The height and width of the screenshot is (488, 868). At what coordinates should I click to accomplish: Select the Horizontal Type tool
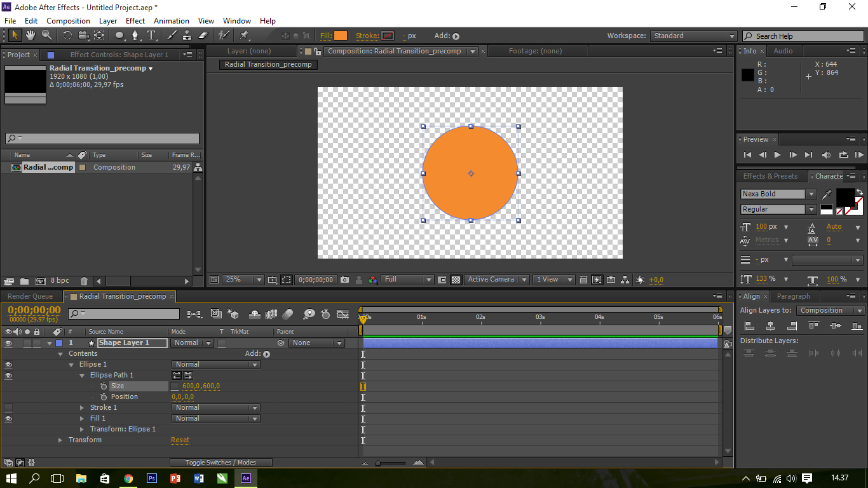click(151, 36)
